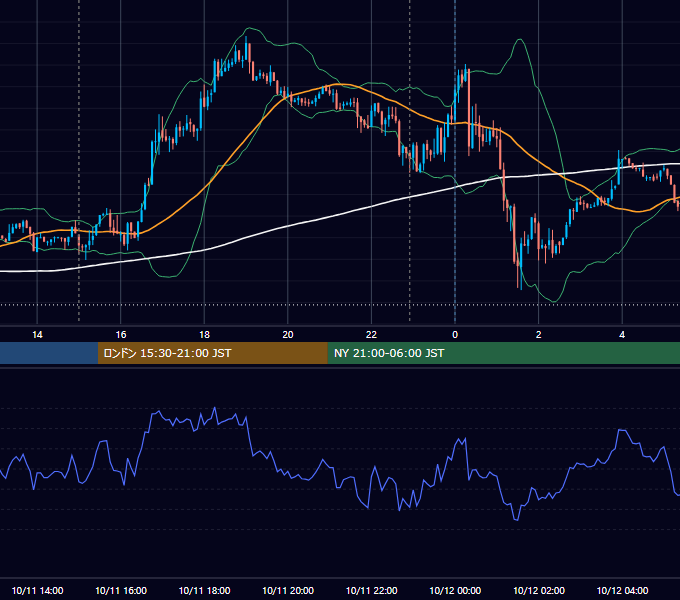680x600 pixels.
Task: Click the 16 hour axis label
Action: pyautogui.click(x=121, y=335)
